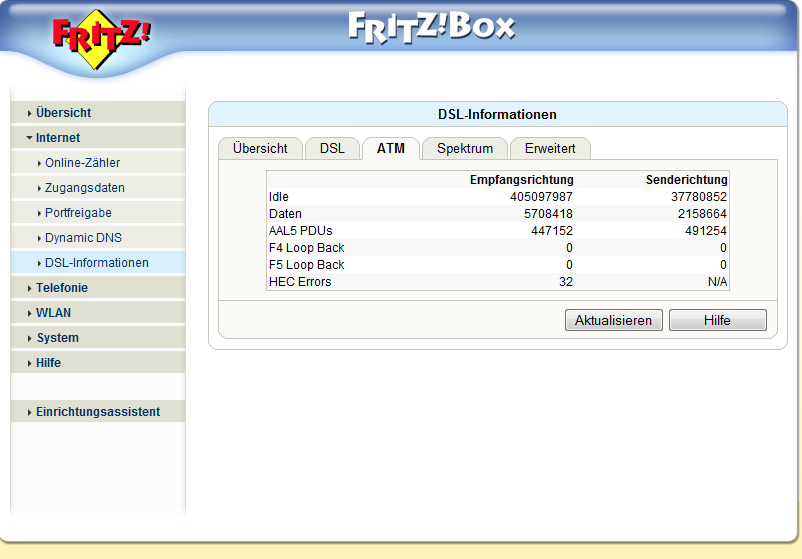This screenshot has width=802, height=559.
Task: Click the FRITZ! logo icon
Action: click(x=101, y=39)
